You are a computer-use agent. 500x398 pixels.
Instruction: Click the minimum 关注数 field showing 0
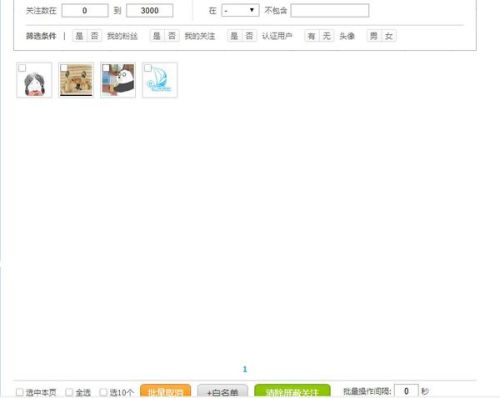click(x=85, y=11)
